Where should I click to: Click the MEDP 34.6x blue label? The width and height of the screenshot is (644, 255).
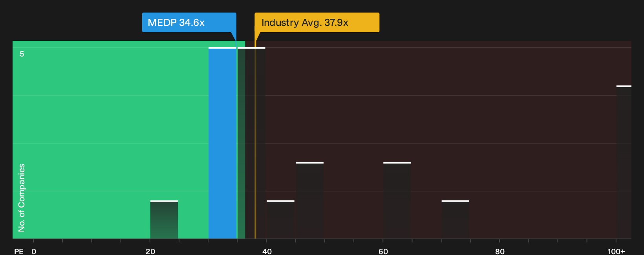189,22
